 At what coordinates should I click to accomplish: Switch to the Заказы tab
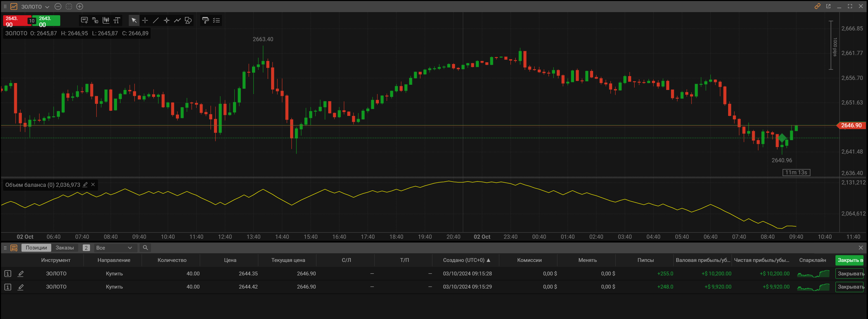[x=65, y=248]
